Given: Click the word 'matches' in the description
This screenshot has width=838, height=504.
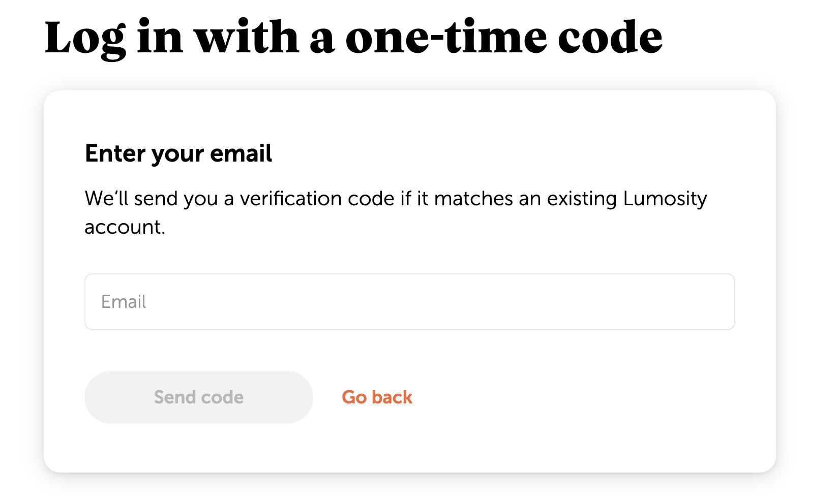Looking at the screenshot, I should pyautogui.click(x=473, y=199).
